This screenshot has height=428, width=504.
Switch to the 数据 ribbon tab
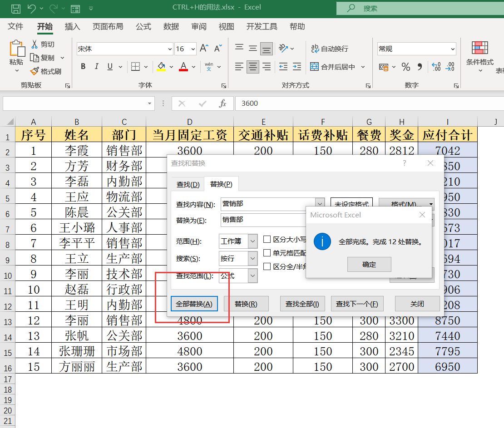(x=171, y=26)
